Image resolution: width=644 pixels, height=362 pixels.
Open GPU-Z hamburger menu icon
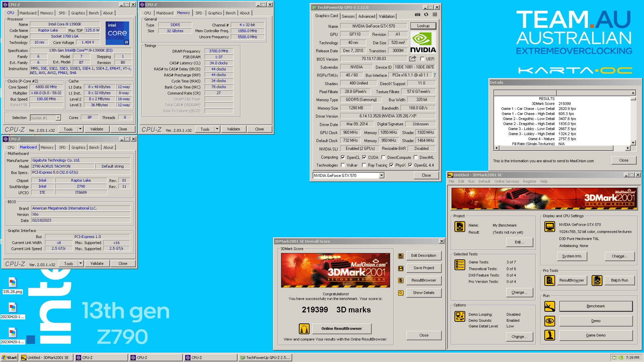point(435,15)
